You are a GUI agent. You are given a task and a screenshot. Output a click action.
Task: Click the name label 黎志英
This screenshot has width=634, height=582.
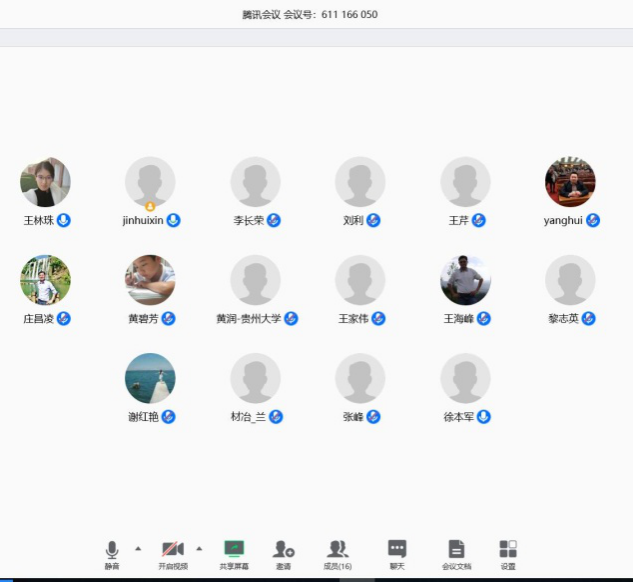(x=563, y=319)
